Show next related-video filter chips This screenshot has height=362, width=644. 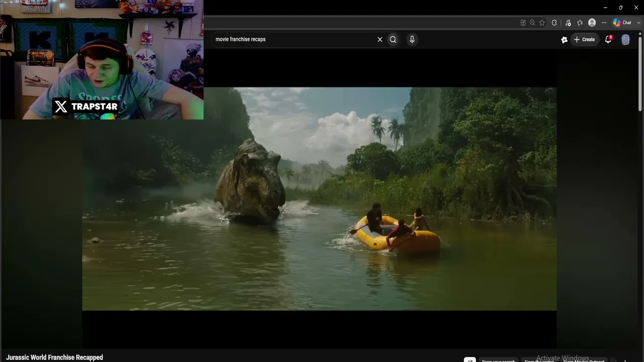click(625, 360)
